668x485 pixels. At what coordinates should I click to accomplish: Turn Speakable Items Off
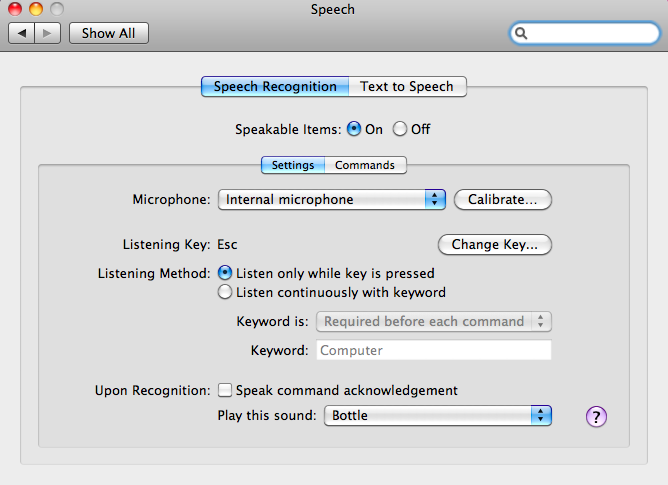click(x=400, y=129)
